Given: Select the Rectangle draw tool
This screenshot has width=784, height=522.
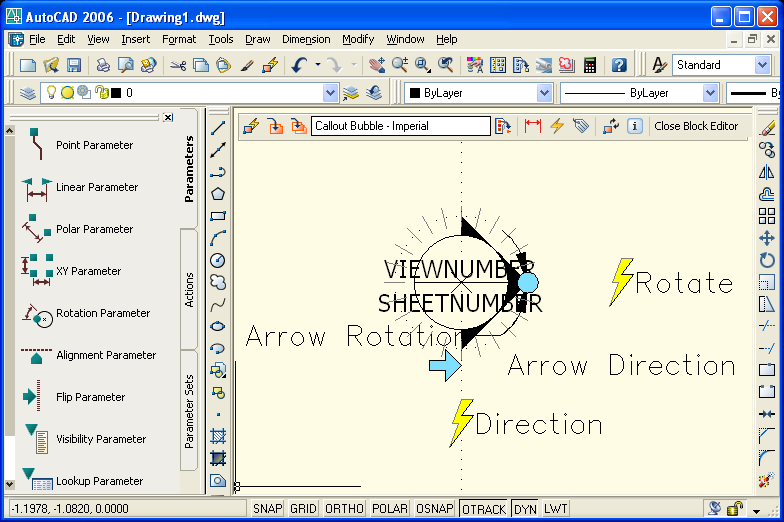Looking at the screenshot, I should 218,216.
